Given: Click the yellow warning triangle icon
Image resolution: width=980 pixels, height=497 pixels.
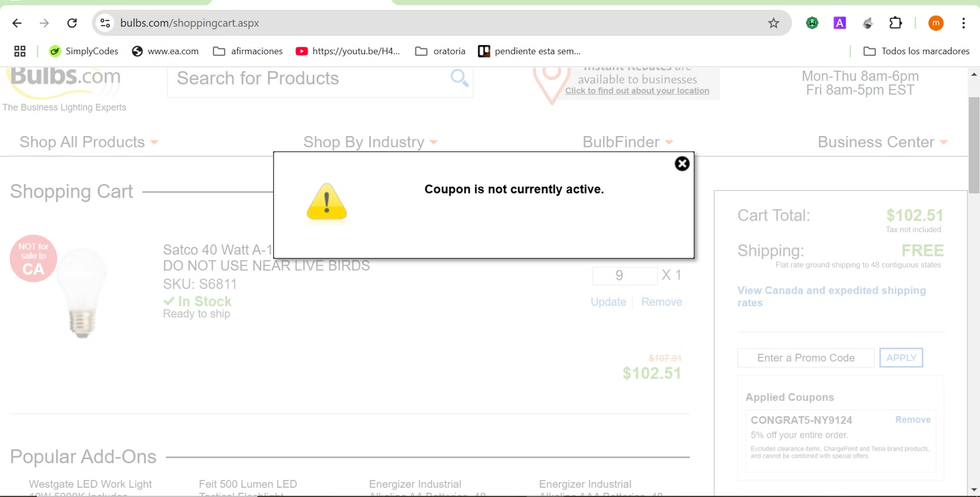Looking at the screenshot, I should click(327, 202).
